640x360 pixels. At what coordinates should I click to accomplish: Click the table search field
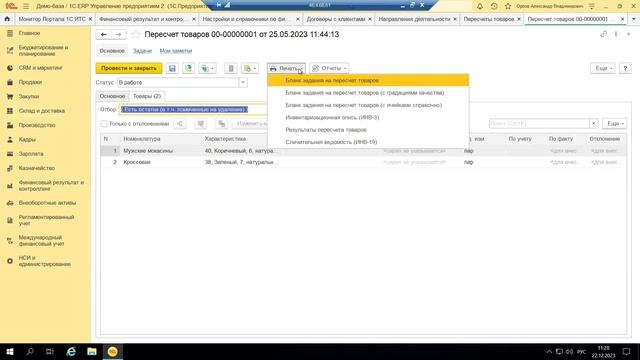pos(539,123)
